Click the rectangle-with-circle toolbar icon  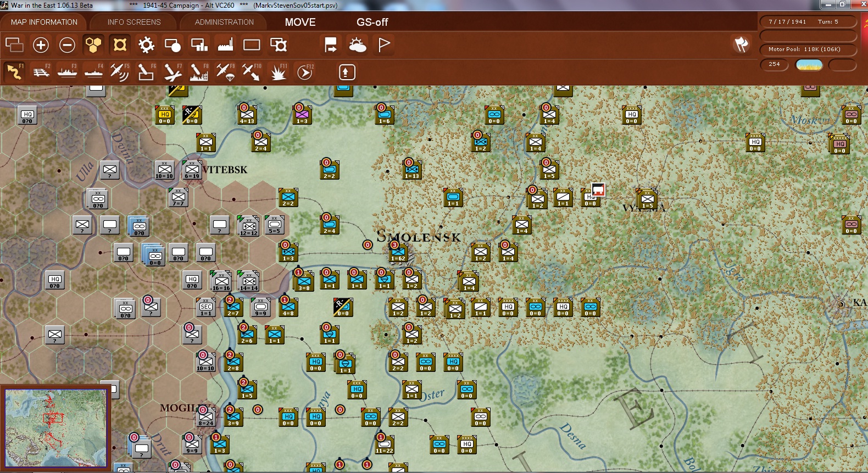coord(173,45)
